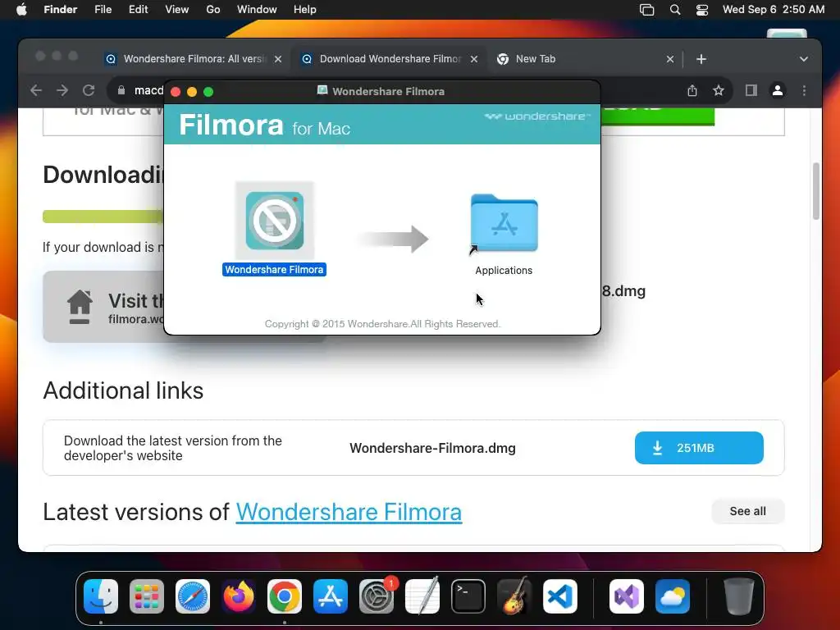Viewport: 840px width, 630px height.
Task: Click the Chrome page vertical scrollbar
Action: (x=816, y=190)
